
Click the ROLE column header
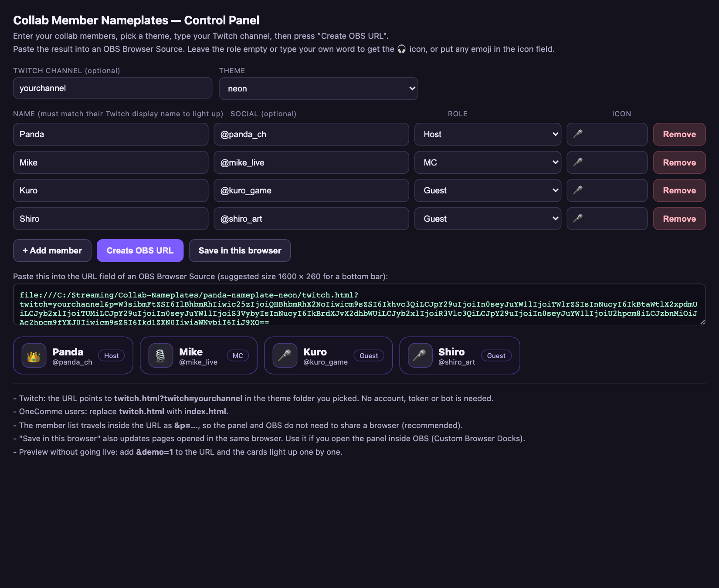pos(458,114)
